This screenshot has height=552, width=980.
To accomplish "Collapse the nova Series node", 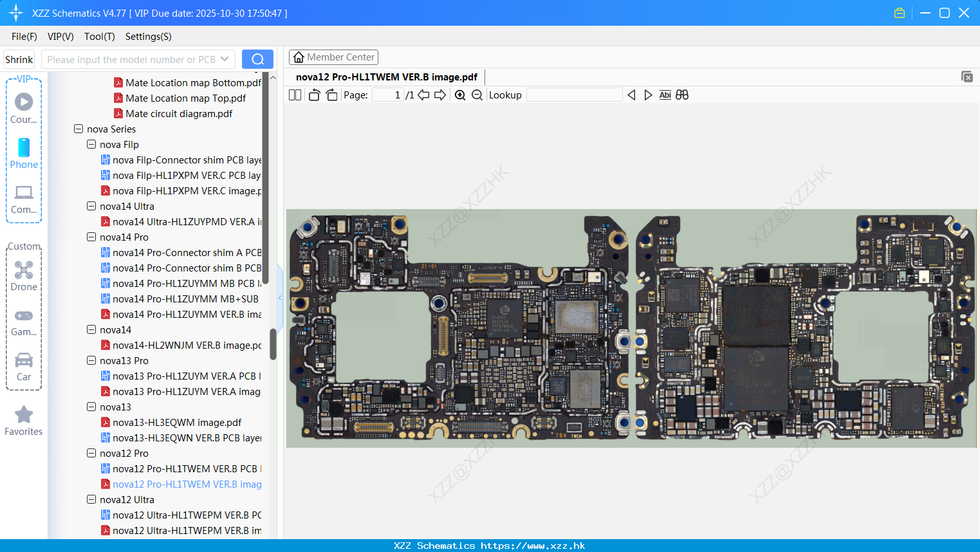I will [x=79, y=129].
